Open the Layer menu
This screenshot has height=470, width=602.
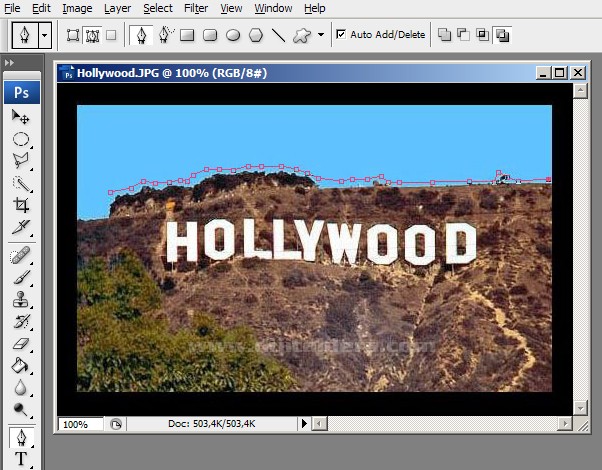(x=117, y=8)
